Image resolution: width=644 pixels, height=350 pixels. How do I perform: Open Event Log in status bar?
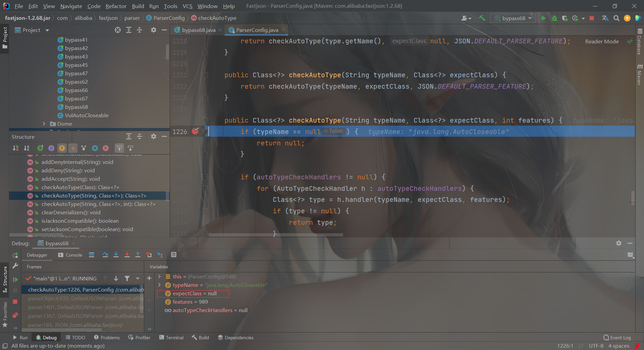click(617, 338)
